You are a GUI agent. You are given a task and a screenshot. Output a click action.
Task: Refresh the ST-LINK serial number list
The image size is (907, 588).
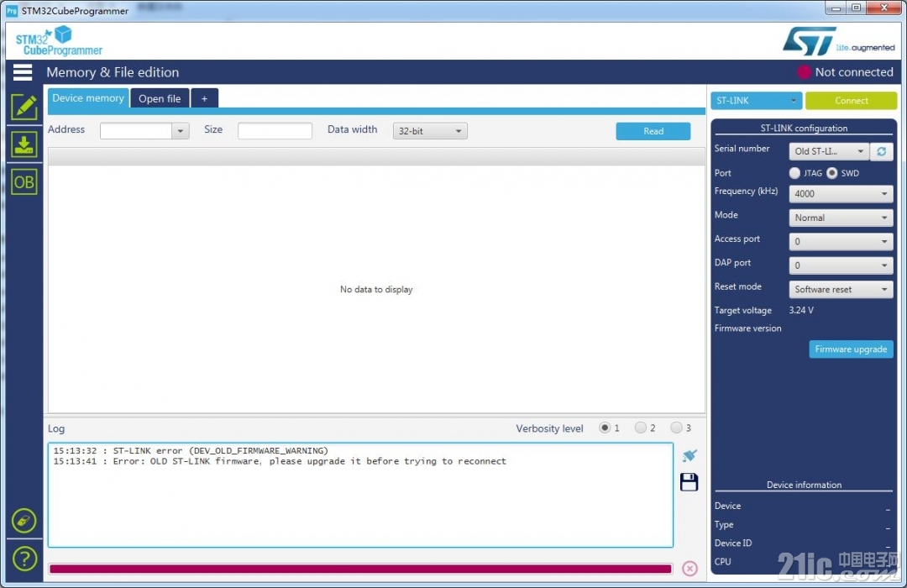tap(882, 151)
